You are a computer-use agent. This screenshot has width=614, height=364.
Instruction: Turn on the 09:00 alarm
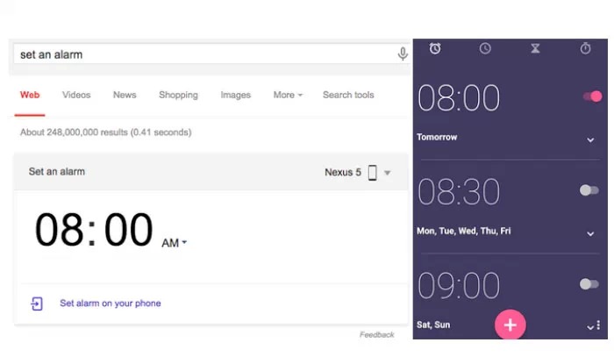589,284
